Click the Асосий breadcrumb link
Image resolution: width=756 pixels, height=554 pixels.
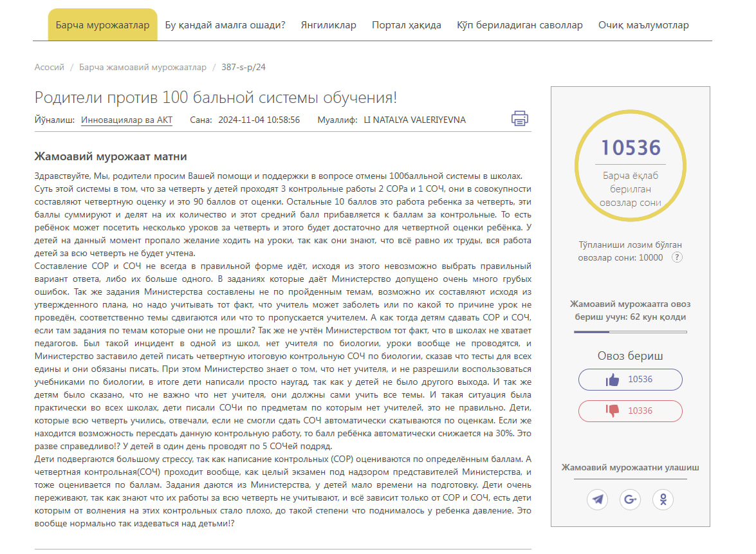click(x=50, y=67)
